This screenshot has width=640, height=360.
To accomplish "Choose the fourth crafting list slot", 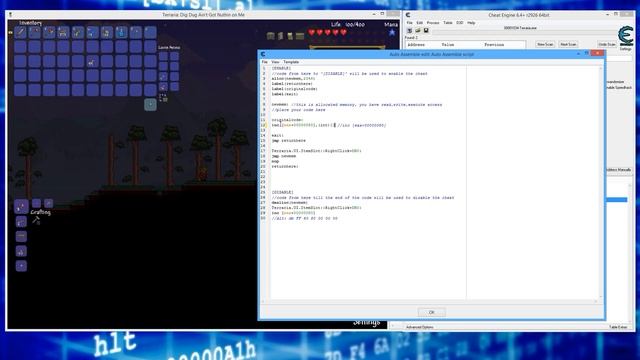I will tap(21, 251).
